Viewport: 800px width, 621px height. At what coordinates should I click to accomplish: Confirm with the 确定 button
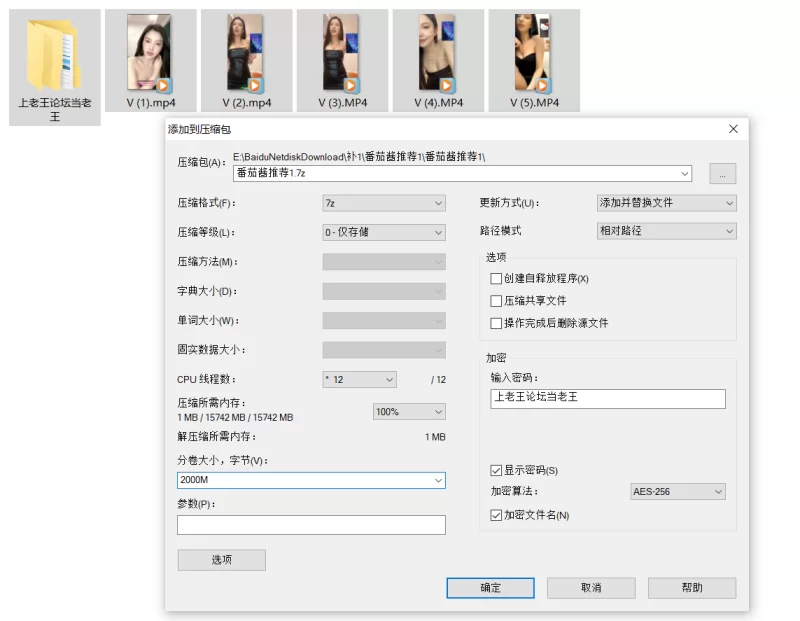coord(490,588)
